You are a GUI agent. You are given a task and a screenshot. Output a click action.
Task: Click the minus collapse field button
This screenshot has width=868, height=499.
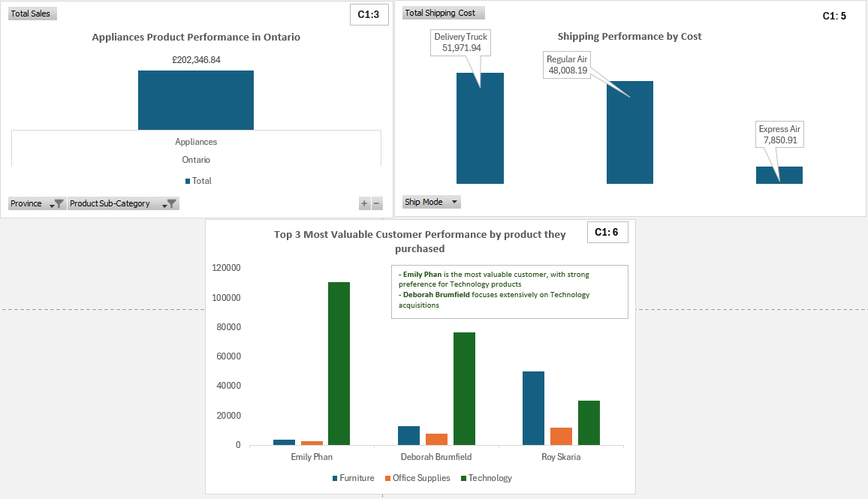pyautogui.click(x=377, y=203)
